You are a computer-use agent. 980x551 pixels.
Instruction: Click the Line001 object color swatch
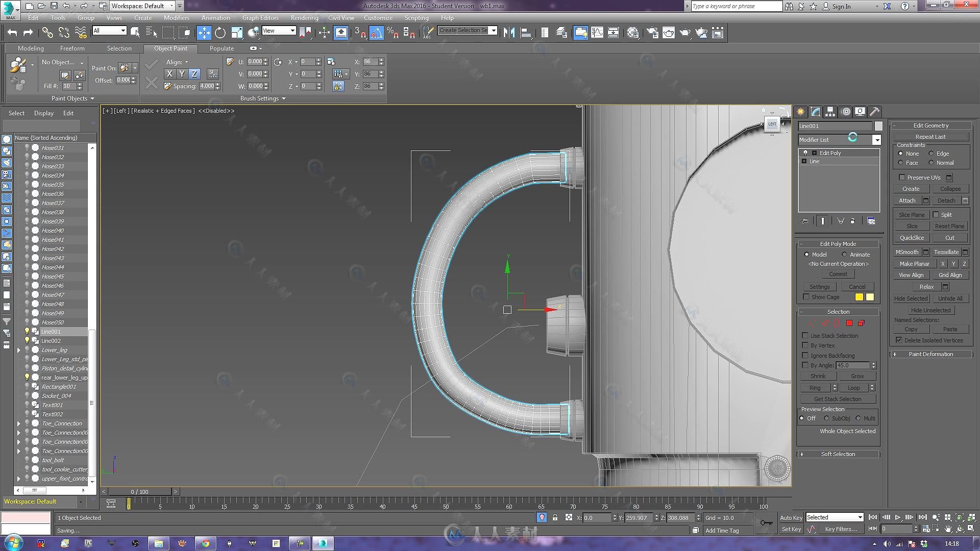(x=878, y=126)
